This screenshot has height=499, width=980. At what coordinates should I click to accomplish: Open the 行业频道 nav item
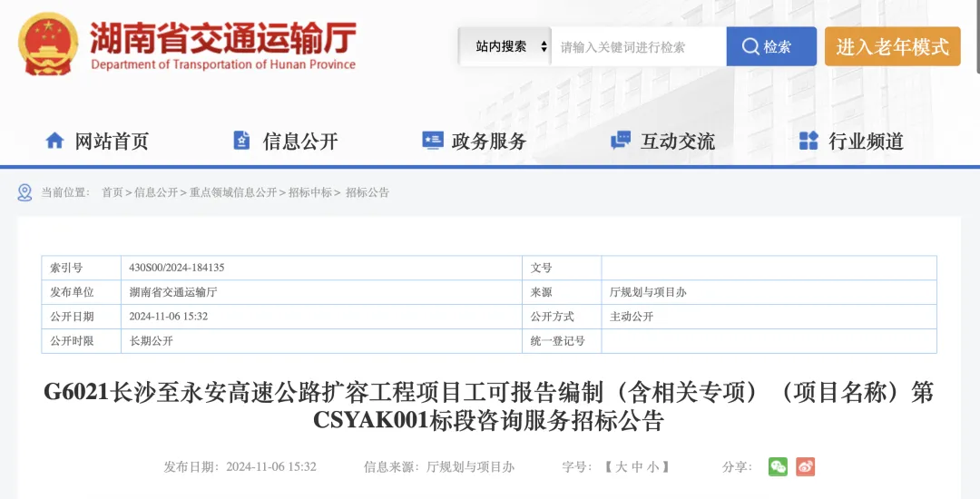(867, 142)
